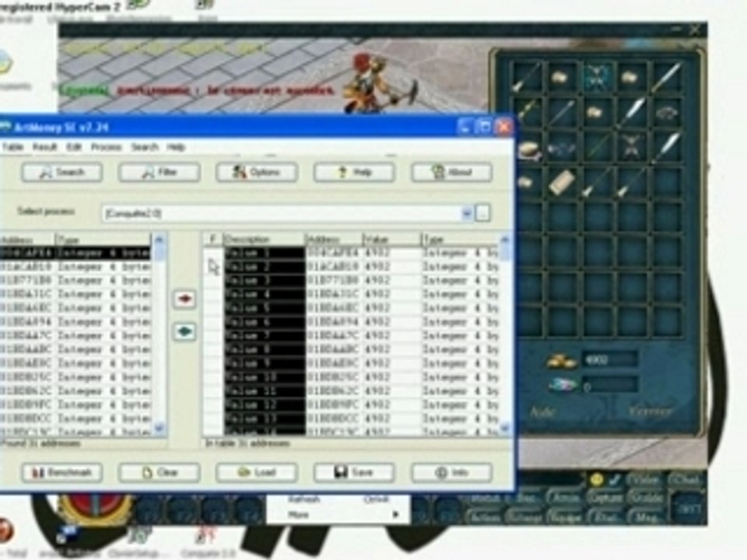747x560 pixels.
Task: Select address row 01BDAA7C in found list
Action: [x=75, y=336]
